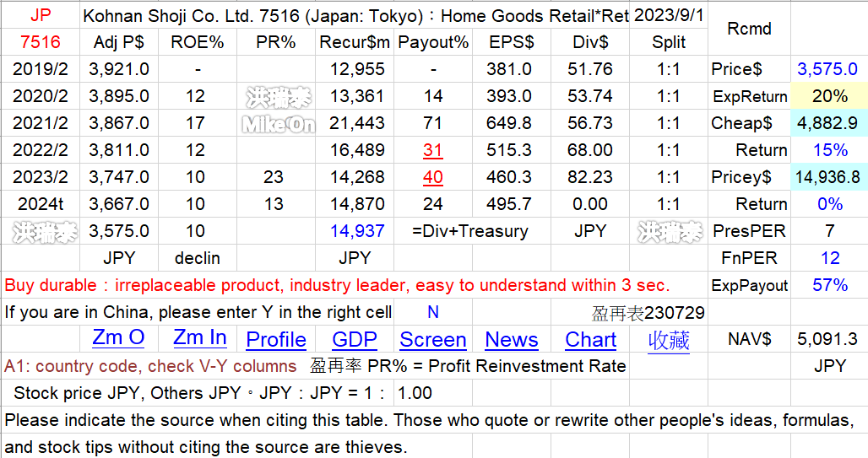Open the 收藏 link
This screenshot has width=868, height=458.
click(x=669, y=340)
